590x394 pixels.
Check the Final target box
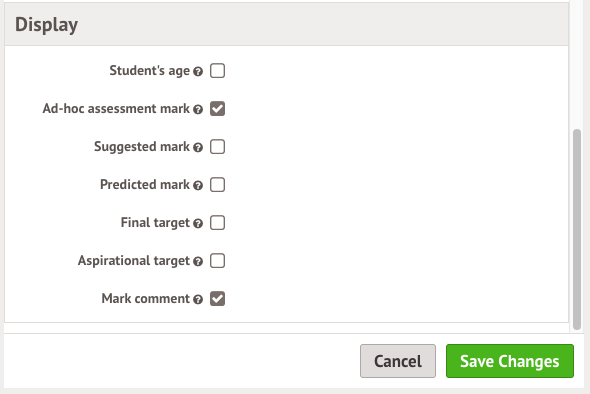click(217, 223)
